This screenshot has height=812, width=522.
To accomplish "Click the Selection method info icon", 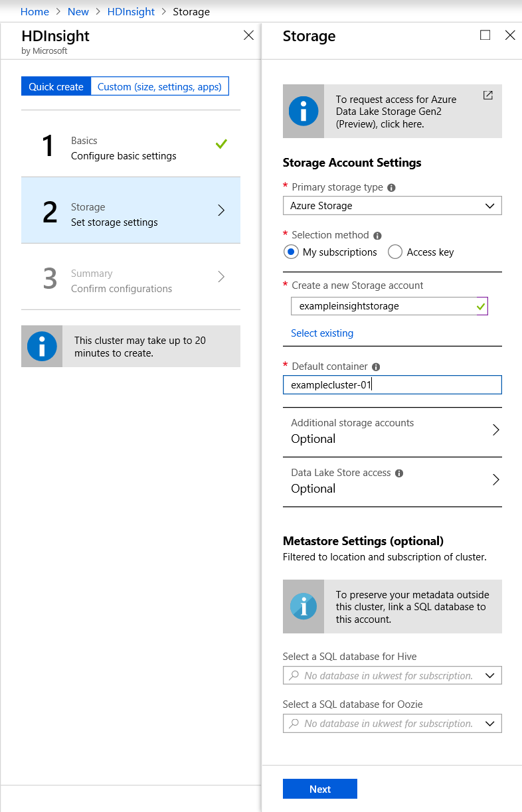I will [377, 236].
